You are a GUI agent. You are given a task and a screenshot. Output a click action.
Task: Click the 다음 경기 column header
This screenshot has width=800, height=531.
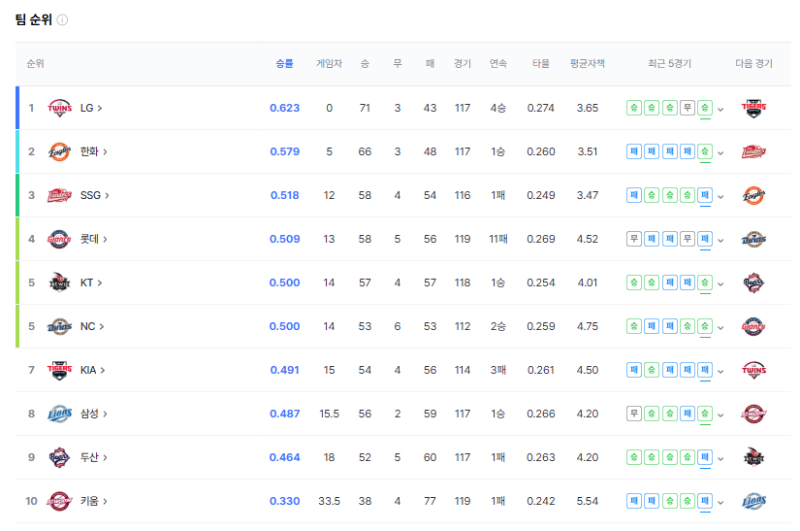754,64
